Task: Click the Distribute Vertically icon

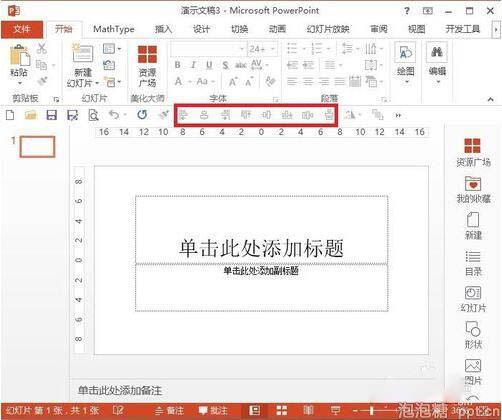Action: pyautogui.click(x=329, y=115)
